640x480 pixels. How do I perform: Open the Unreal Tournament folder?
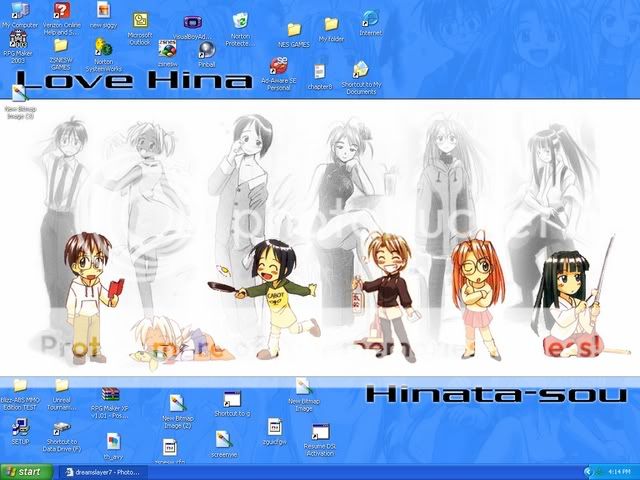(62, 387)
